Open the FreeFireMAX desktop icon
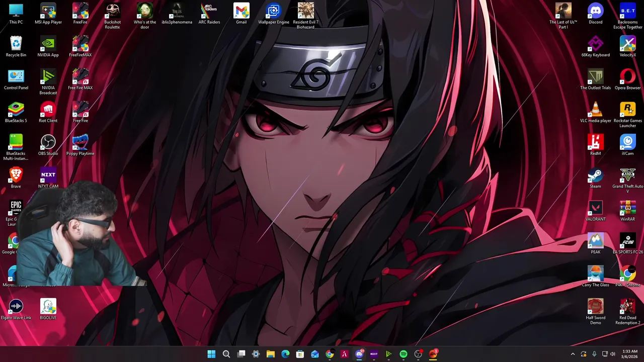This screenshot has height=362, width=644. pos(80,46)
